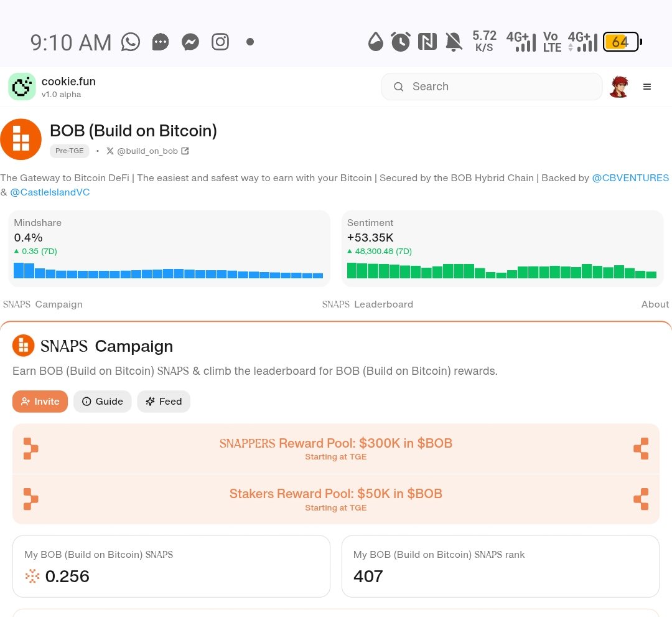Open the Feed button
Screen dimensions: 672x617
pyautogui.click(x=164, y=402)
